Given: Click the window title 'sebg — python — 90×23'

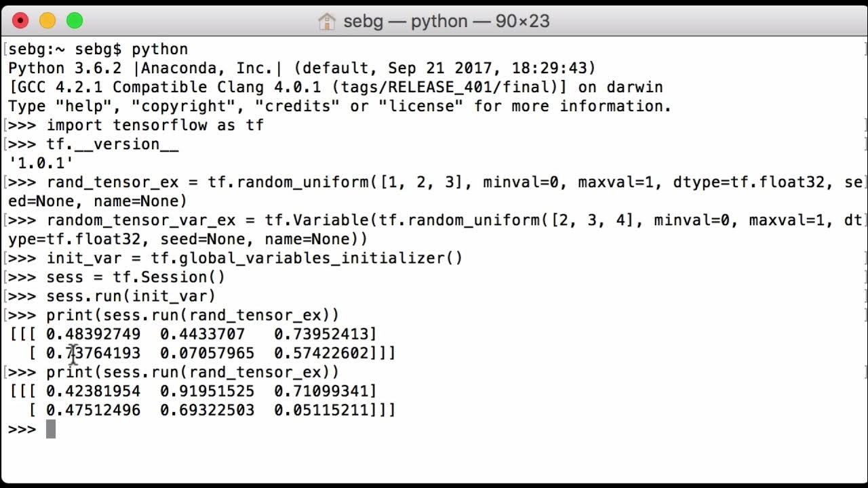Looking at the screenshot, I should 446,21.
